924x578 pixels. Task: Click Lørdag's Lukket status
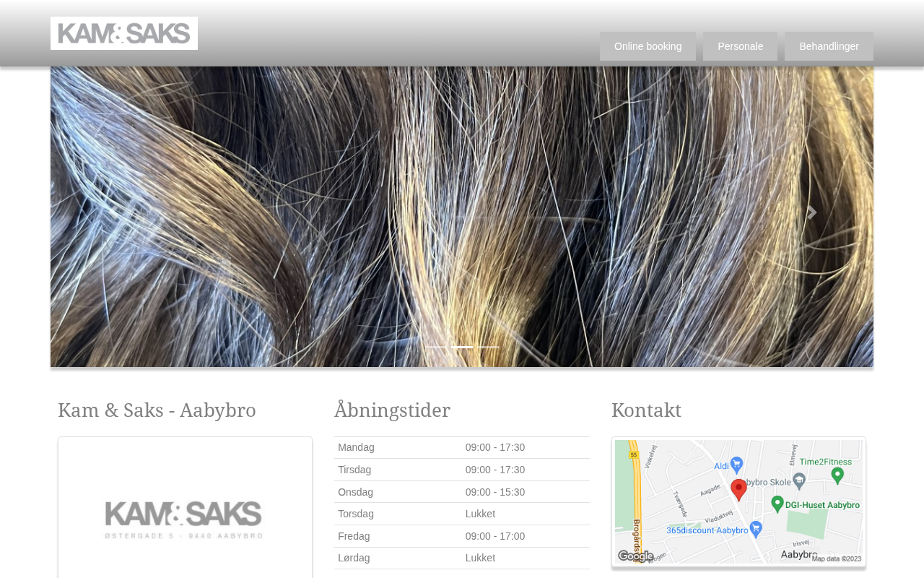(x=480, y=558)
